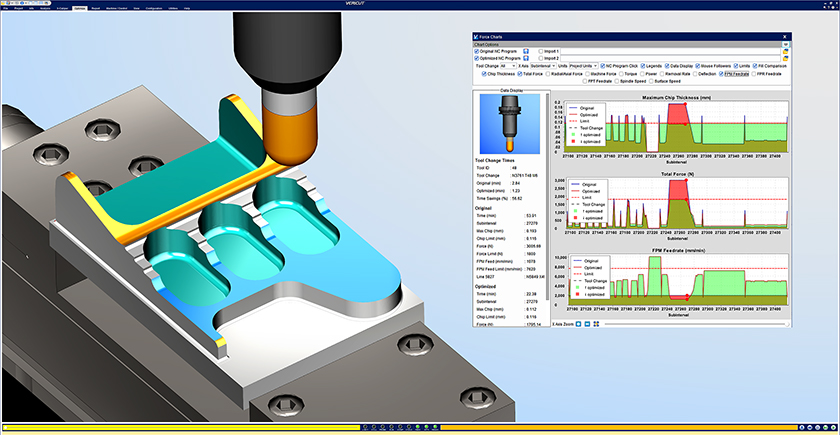
Task: Expand the Units Project Units dropdown
Action: pyautogui.click(x=591, y=66)
